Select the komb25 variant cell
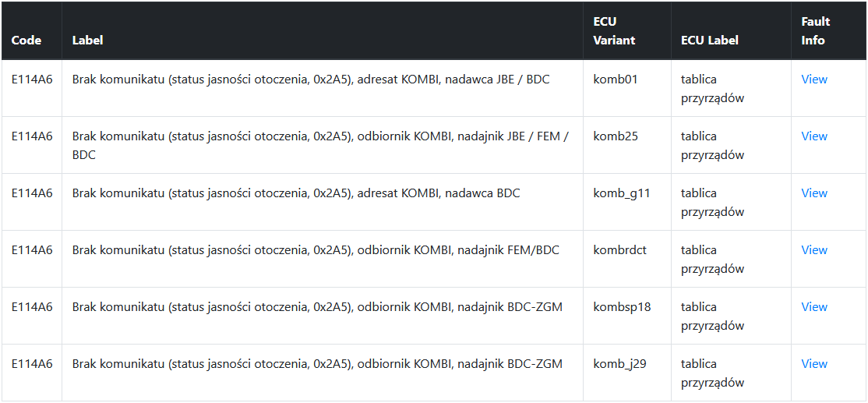 616,136
